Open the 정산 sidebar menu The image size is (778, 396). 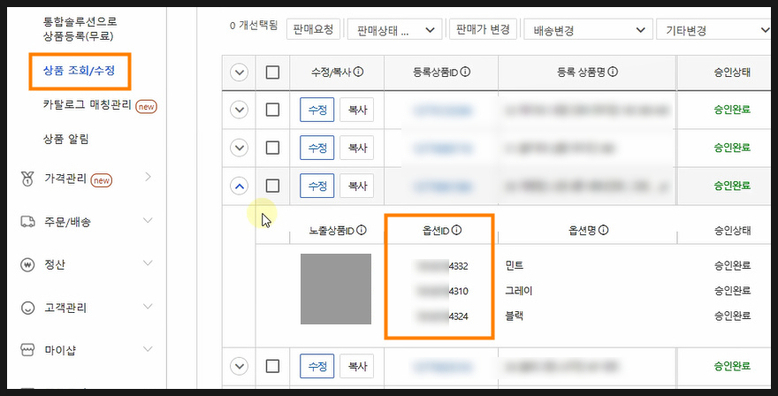(55, 264)
